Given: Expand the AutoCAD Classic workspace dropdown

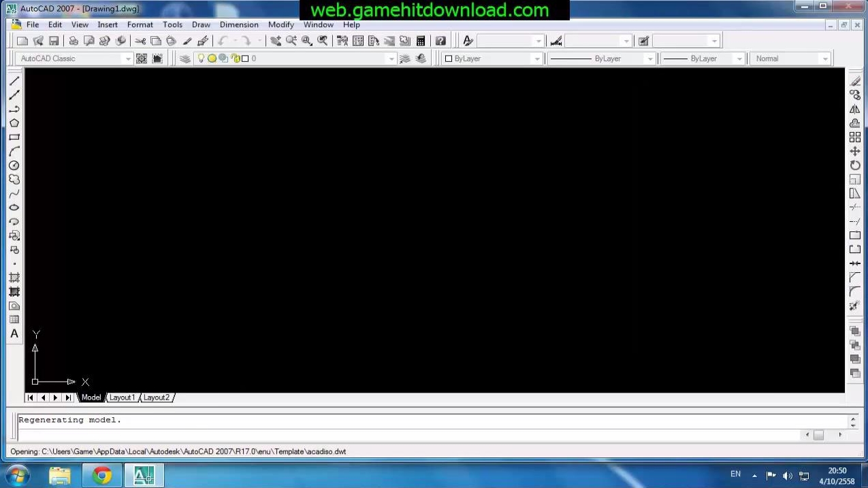Looking at the screenshot, I should [127, 59].
